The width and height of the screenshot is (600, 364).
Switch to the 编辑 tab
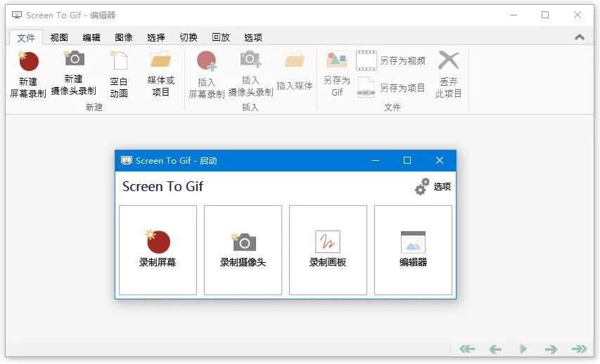tap(91, 37)
